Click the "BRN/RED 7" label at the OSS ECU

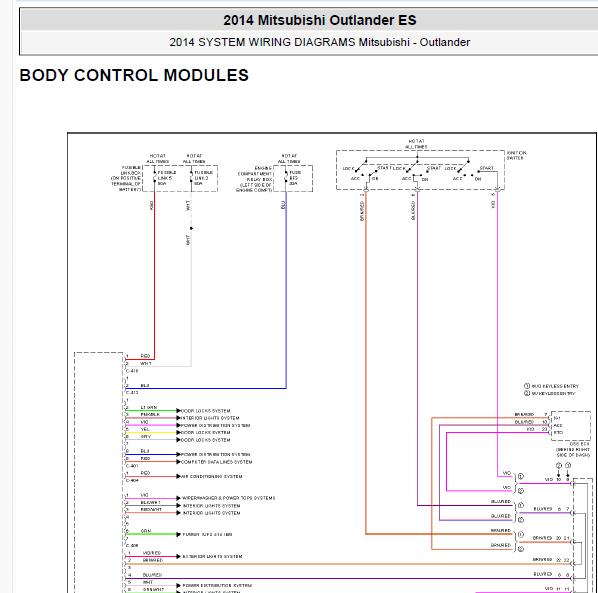pos(531,415)
